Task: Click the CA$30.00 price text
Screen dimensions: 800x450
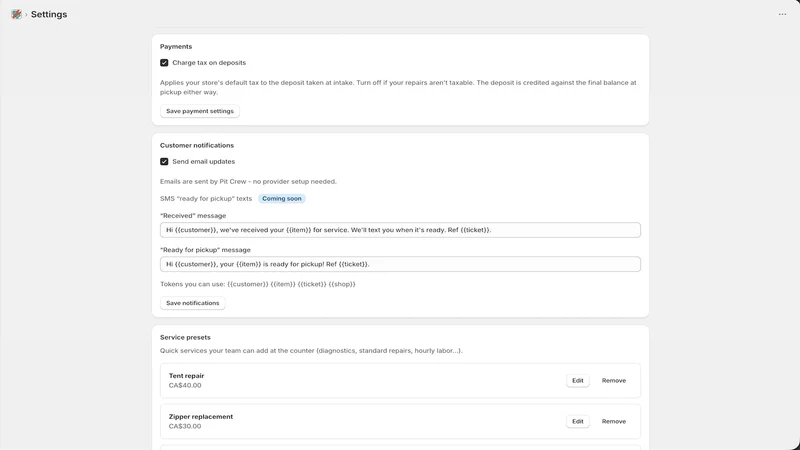Action: 185,426
